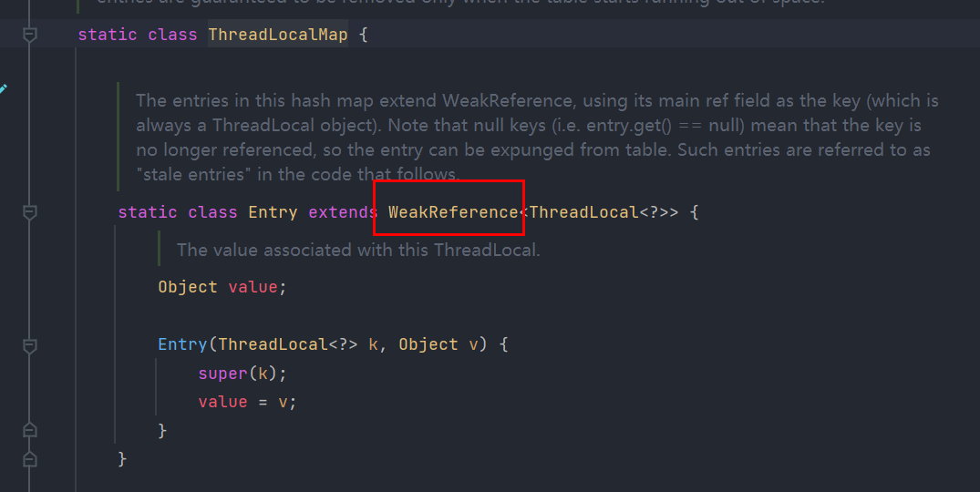The image size is (980, 492).
Task: Click the parameter 'Object v' in constructor
Action: (x=438, y=344)
